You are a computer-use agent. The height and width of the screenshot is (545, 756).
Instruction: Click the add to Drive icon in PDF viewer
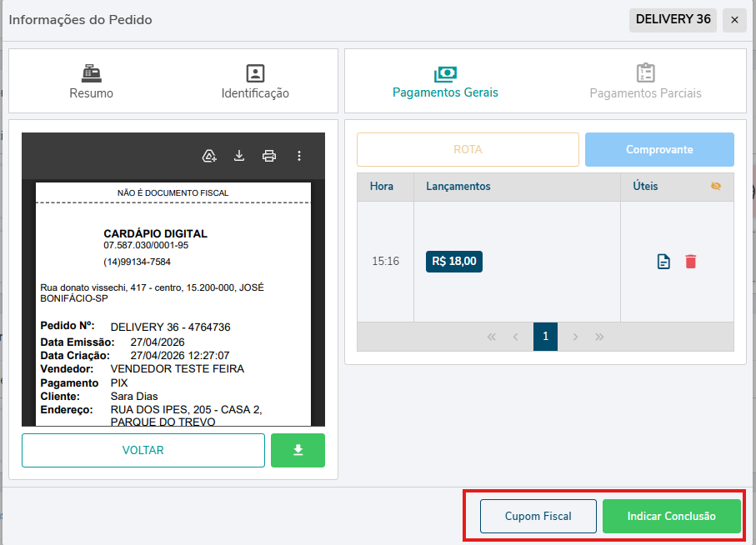tap(209, 156)
